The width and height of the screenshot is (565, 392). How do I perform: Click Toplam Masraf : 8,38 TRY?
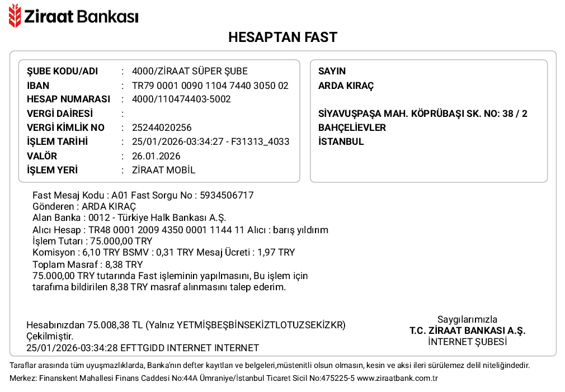pyautogui.click(x=88, y=265)
